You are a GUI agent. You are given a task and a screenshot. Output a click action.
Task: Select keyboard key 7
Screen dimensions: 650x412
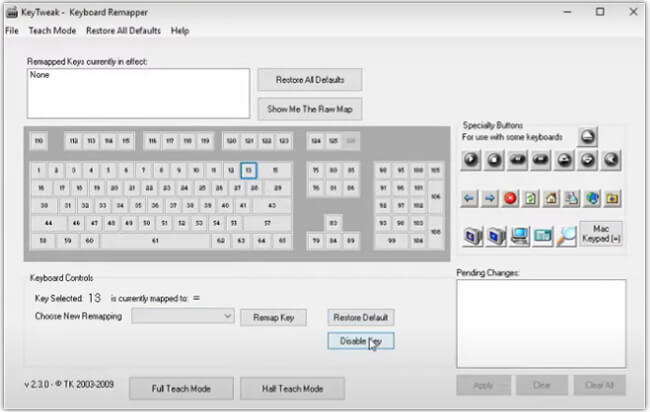tap(143, 170)
